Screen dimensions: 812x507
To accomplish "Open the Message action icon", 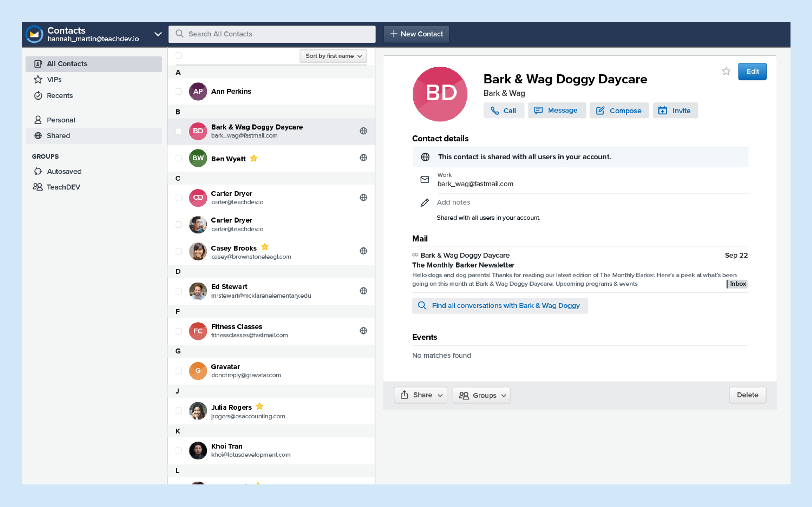I will 539,110.
